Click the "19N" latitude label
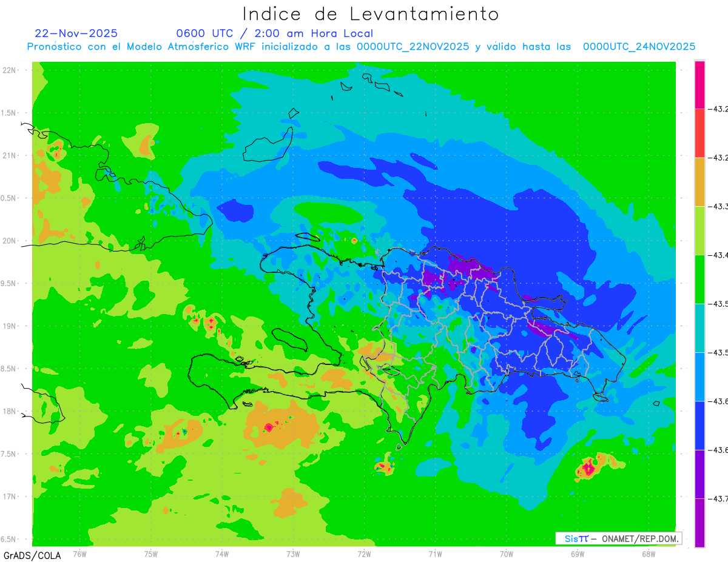The height and width of the screenshot is (562, 728). point(9,326)
